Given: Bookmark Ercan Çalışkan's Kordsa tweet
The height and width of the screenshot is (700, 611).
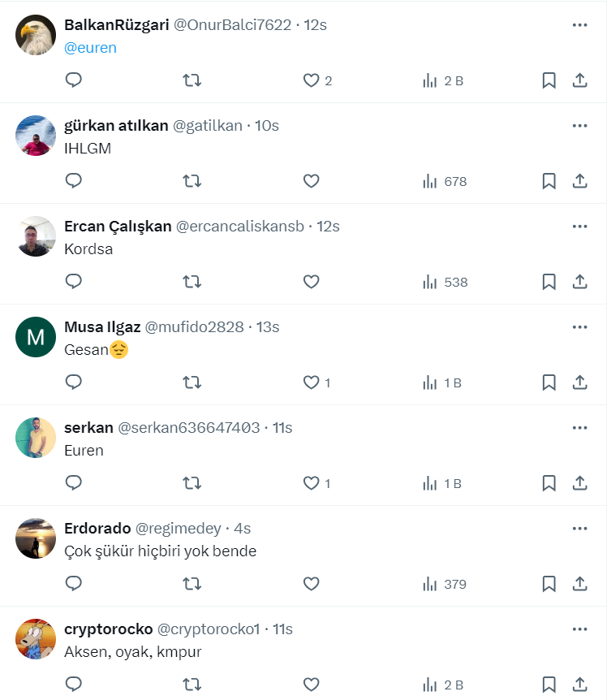Looking at the screenshot, I should (x=549, y=282).
